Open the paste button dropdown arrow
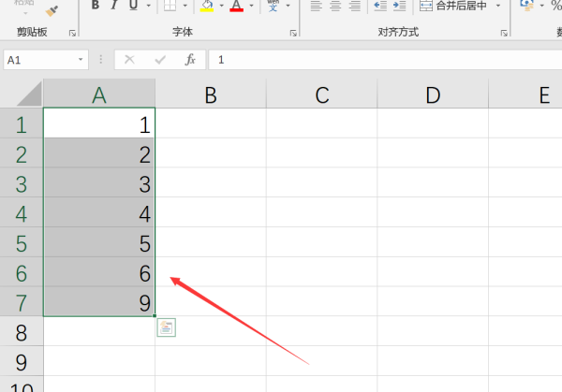Screen dimensions: 562x392 (25, 14)
